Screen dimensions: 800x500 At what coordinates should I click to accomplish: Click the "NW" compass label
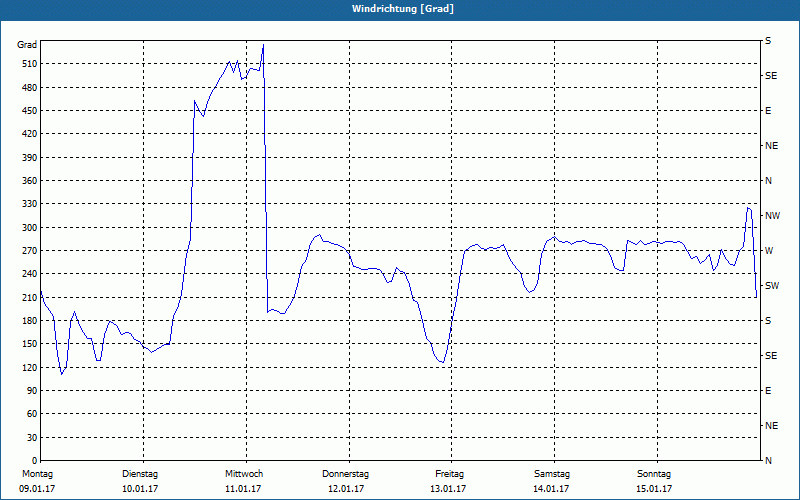click(x=772, y=216)
